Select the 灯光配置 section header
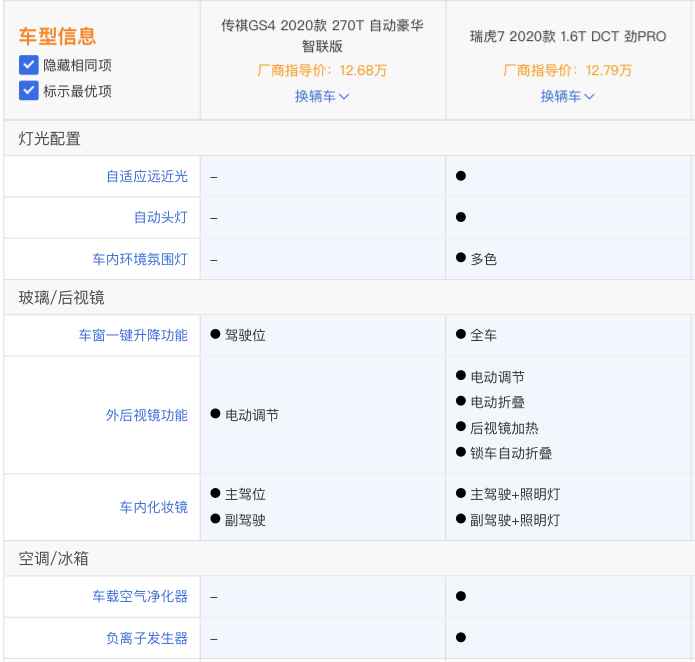This screenshot has height=662, width=695. pyautogui.click(x=50, y=139)
